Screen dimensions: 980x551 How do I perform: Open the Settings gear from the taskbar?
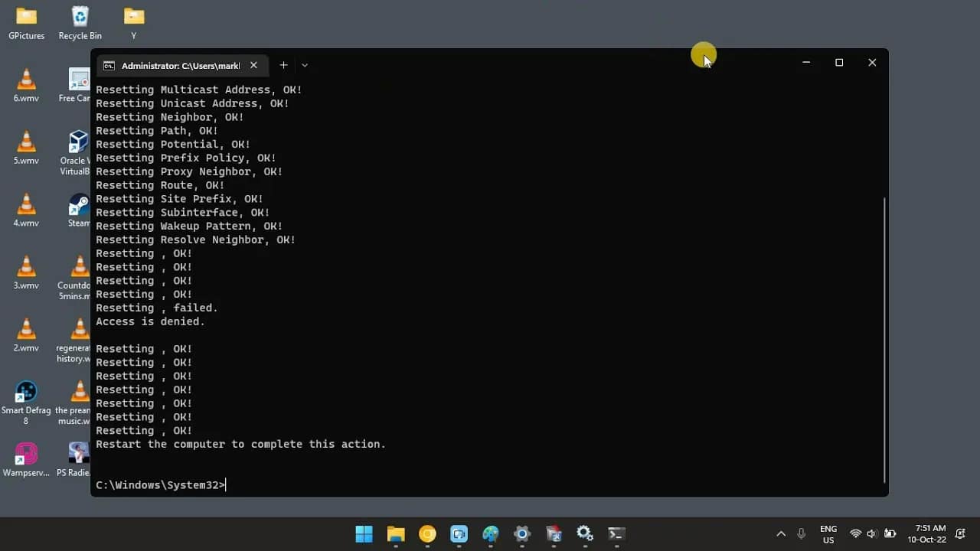[x=584, y=533]
